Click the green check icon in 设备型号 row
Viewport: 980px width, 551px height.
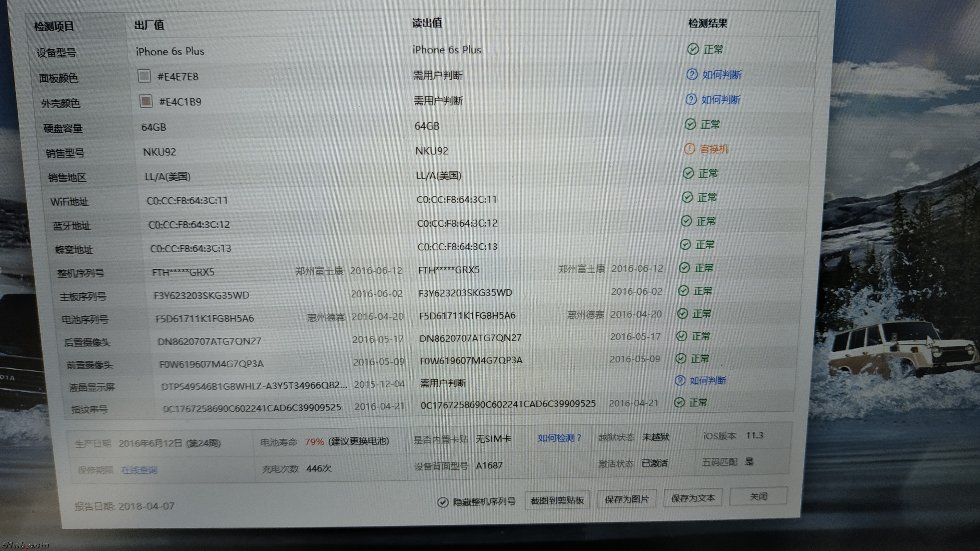[693, 49]
